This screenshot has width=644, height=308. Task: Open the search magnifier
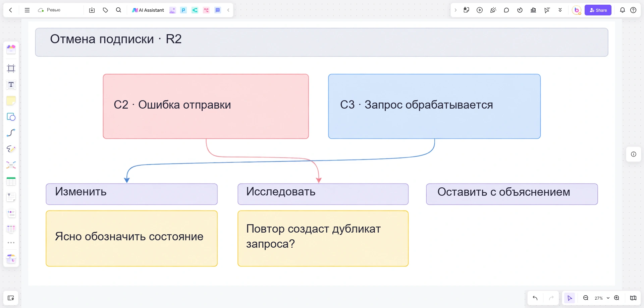click(118, 10)
